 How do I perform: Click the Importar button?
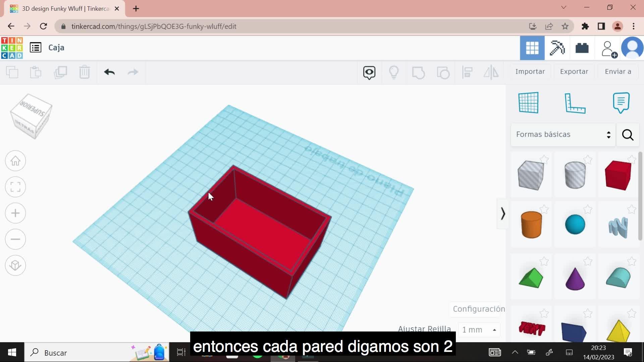coord(530,72)
